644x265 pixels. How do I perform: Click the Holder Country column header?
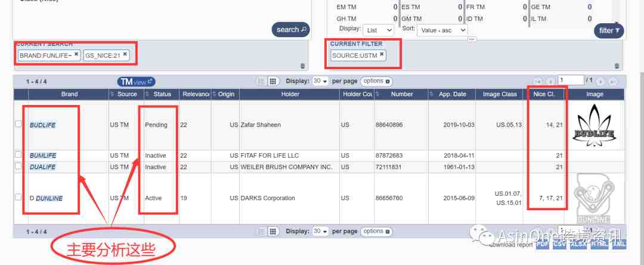coord(357,94)
